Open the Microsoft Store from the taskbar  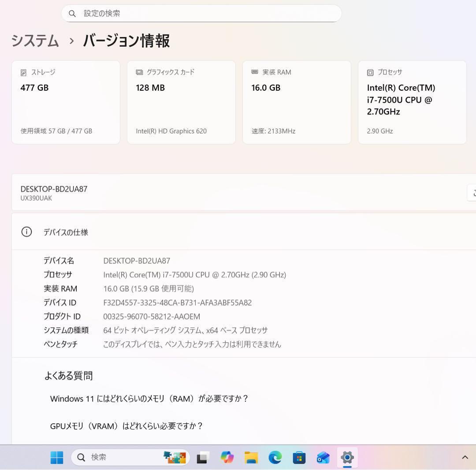299,457
